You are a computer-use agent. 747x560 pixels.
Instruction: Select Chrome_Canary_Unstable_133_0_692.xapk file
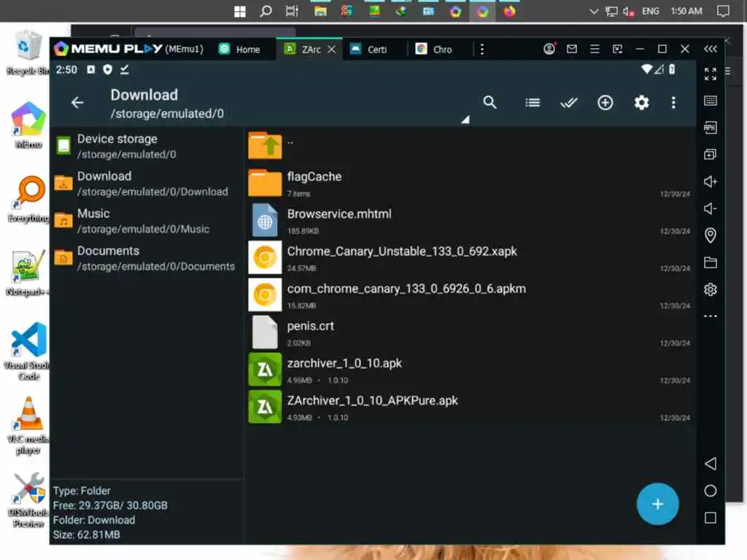pos(469,257)
